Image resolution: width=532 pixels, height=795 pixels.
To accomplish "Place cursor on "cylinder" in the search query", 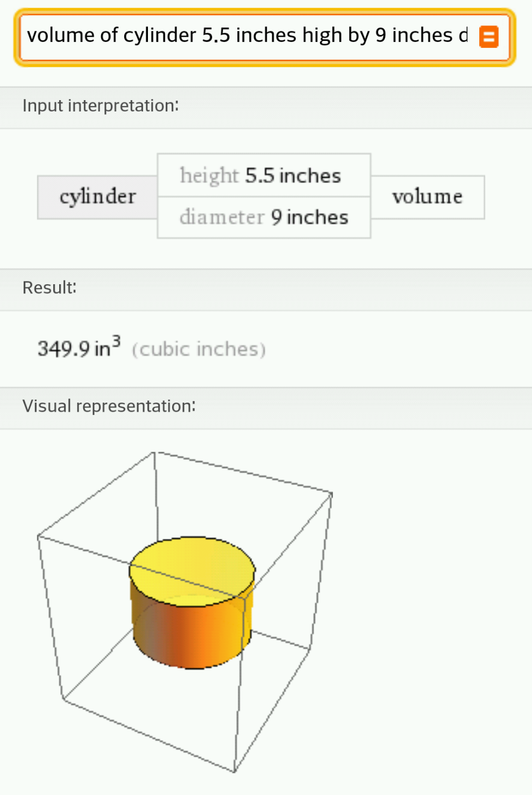I will point(160,36).
